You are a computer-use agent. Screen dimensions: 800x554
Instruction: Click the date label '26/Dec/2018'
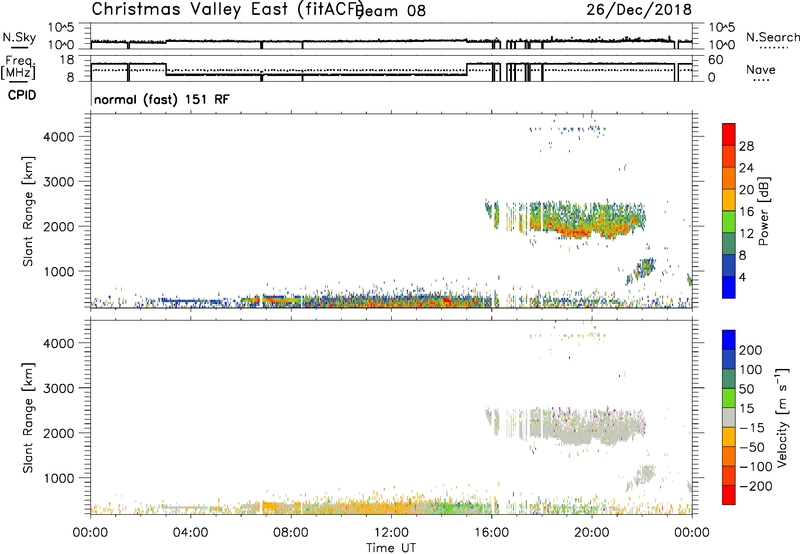pos(639,9)
